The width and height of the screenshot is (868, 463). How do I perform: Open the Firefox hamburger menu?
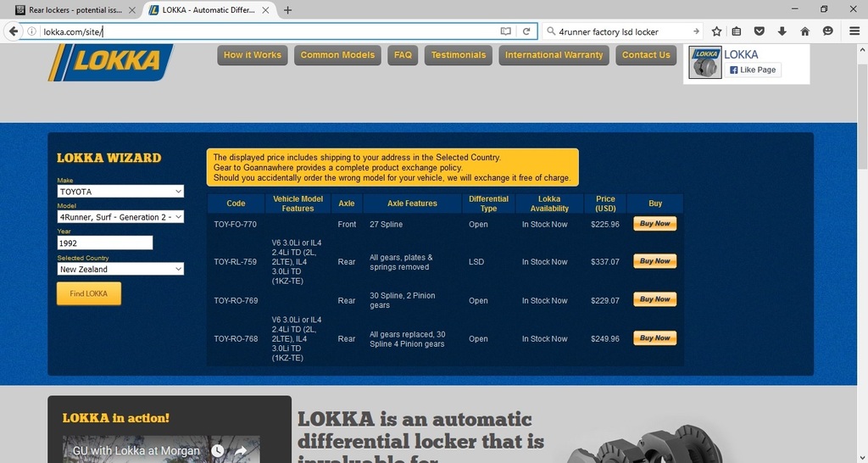[x=854, y=31]
